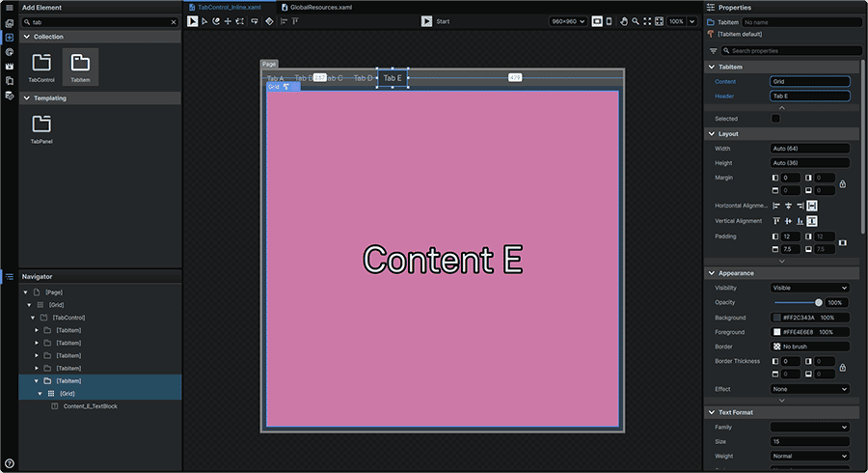868x473 pixels.
Task: Collapse the Collection section
Action: 26,37
